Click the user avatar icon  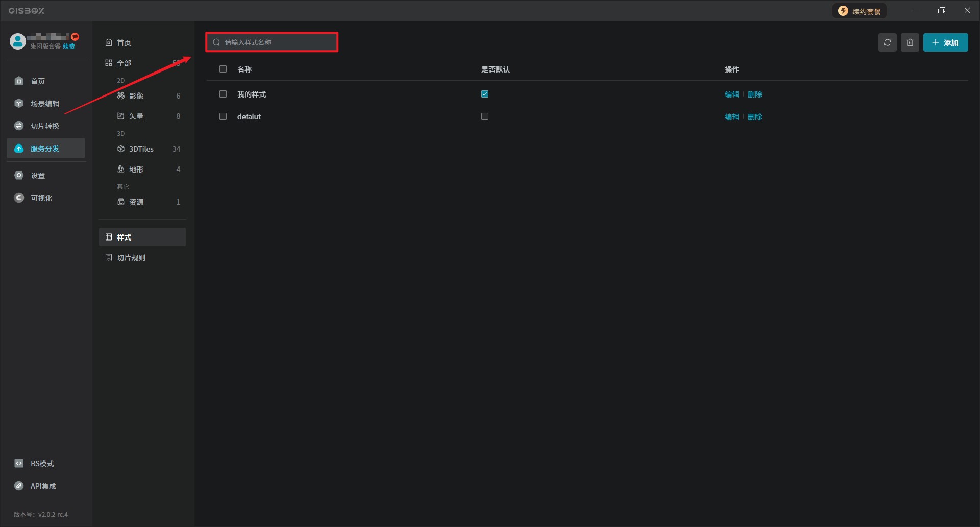pyautogui.click(x=18, y=41)
